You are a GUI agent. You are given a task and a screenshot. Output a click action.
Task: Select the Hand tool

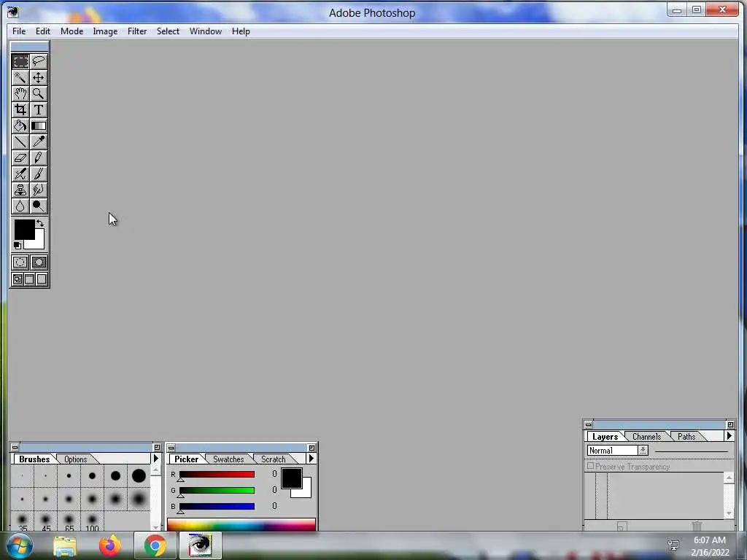(20, 94)
